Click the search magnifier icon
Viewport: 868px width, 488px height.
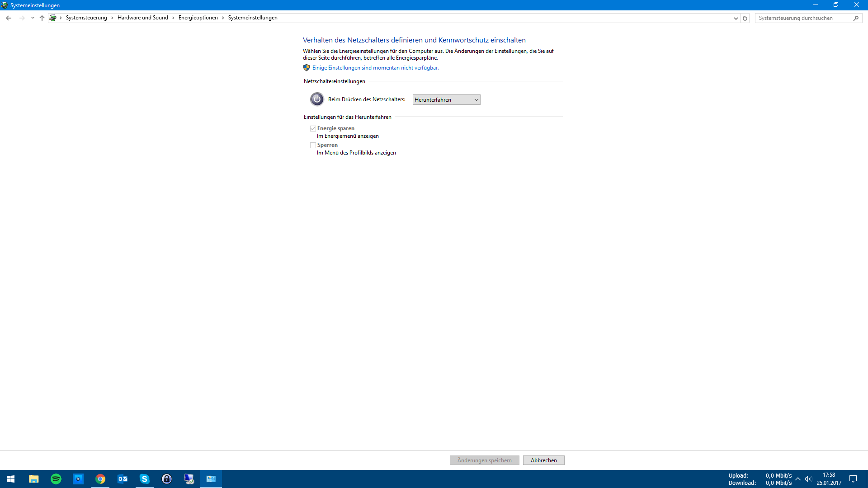[x=856, y=18]
